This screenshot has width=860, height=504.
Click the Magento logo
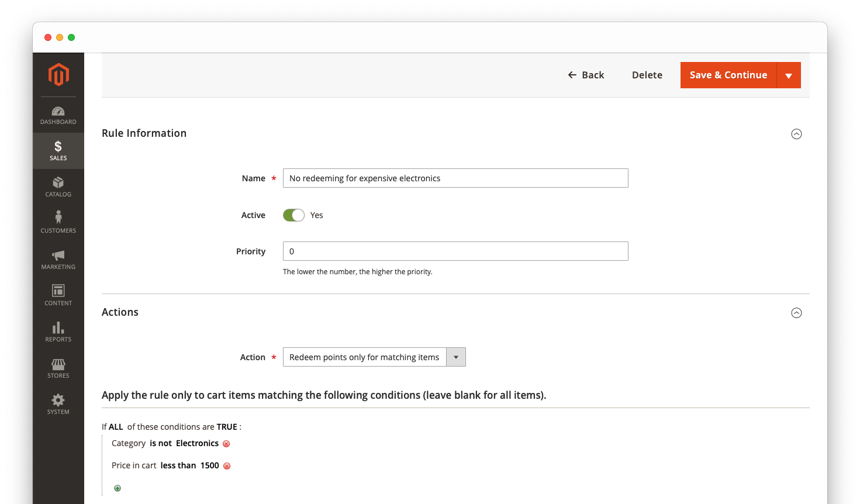click(58, 74)
